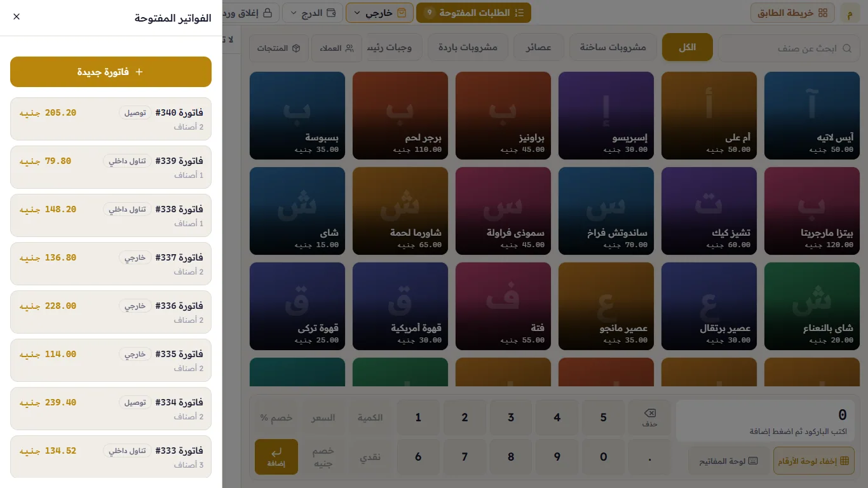The image size is (868, 488).
Task: Add شاورما لحمة product tile
Action: (x=400, y=211)
